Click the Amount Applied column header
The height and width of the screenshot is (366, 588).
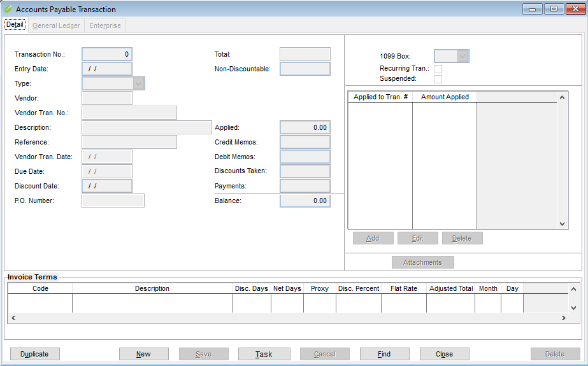445,97
